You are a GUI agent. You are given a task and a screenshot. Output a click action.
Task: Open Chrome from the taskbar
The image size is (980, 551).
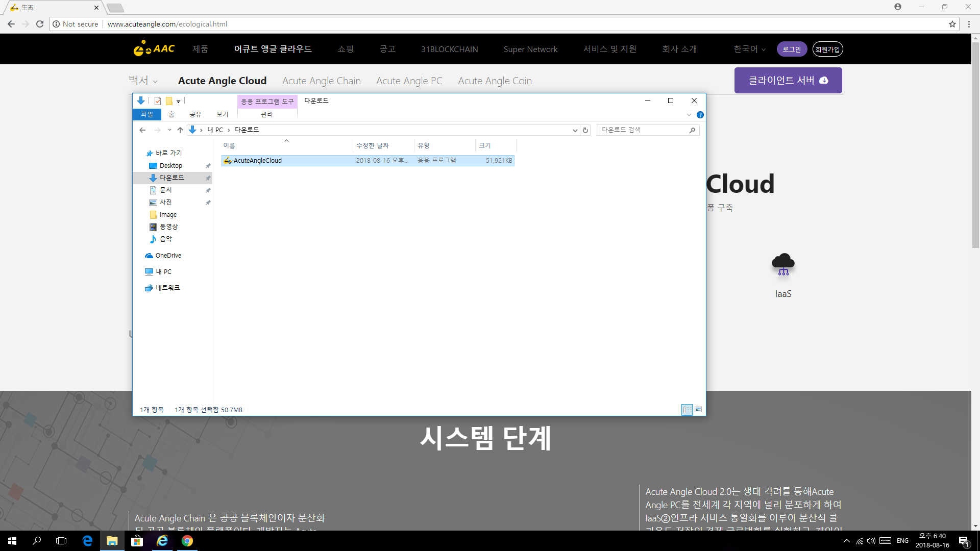[x=187, y=541]
